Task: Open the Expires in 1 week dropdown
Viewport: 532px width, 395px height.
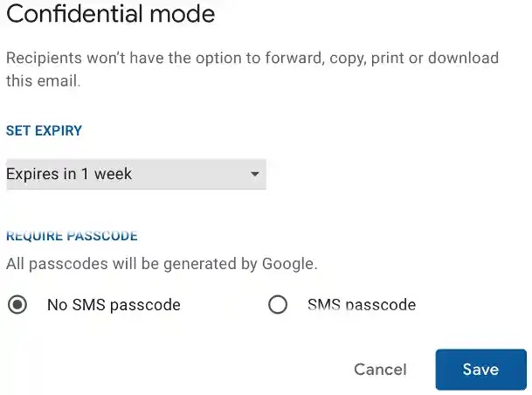Action: tap(135, 174)
